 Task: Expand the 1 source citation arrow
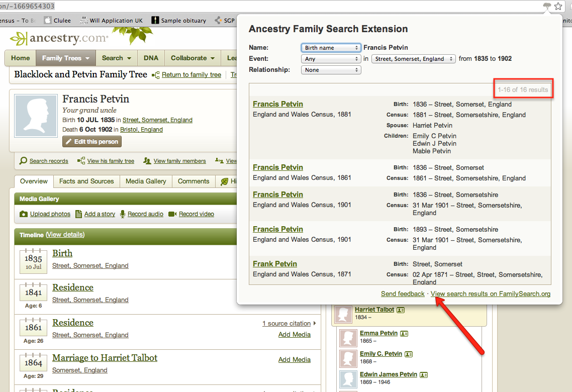point(315,324)
